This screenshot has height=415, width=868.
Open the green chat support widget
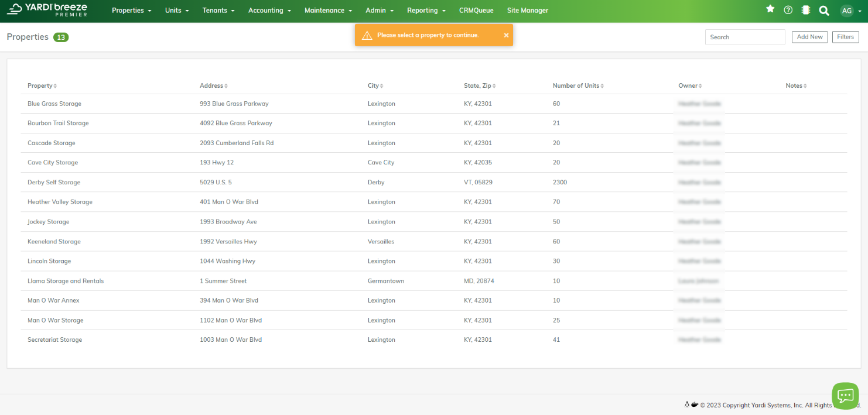[x=845, y=396]
